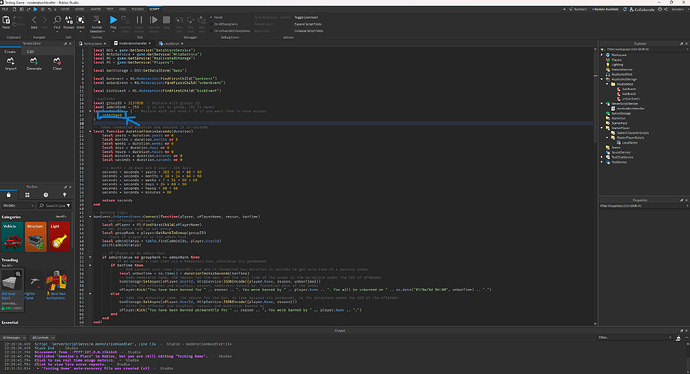Switch to the PLUGINS ribbon tab
The width and height of the screenshot is (690, 374).
tap(138, 9)
